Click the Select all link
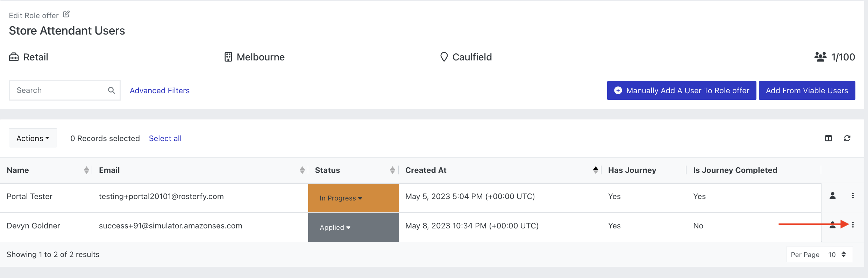This screenshot has height=278, width=868. [165, 138]
